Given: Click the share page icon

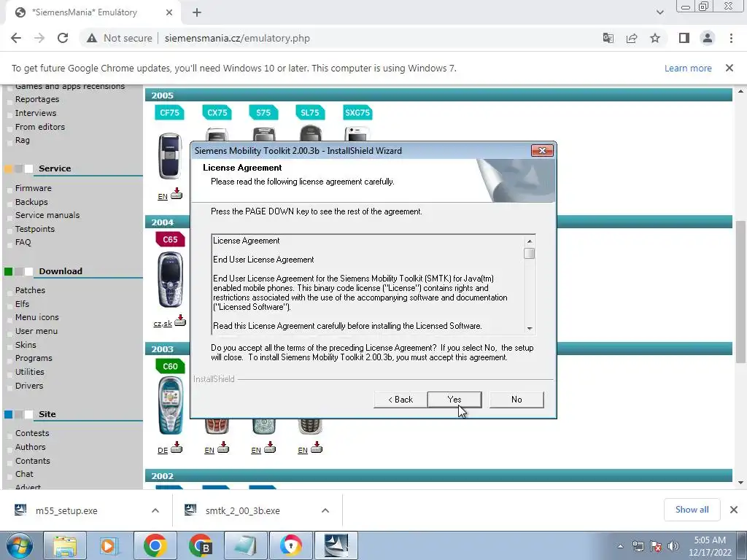Looking at the screenshot, I should click(x=632, y=38).
